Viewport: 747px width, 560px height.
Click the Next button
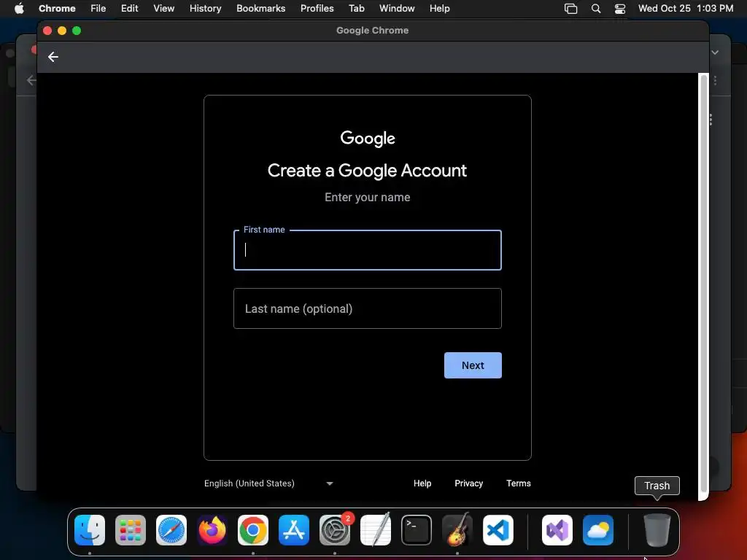pyautogui.click(x=473, y=365)
